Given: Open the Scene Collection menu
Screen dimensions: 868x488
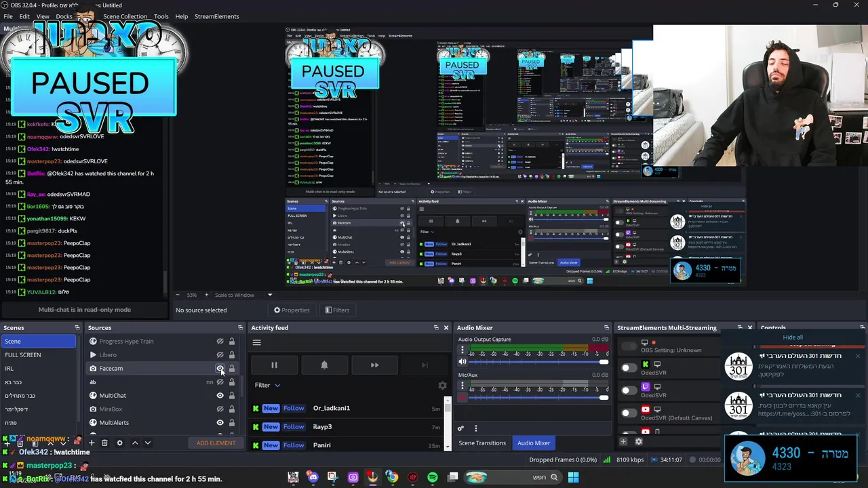Looking at the screenshot, I should [x=125, y=16].
